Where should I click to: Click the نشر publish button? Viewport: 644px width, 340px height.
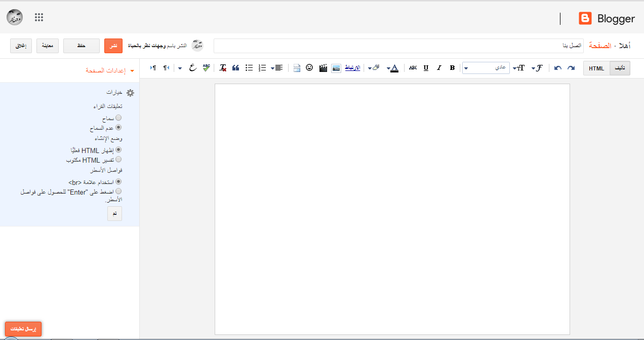(113, 46)
